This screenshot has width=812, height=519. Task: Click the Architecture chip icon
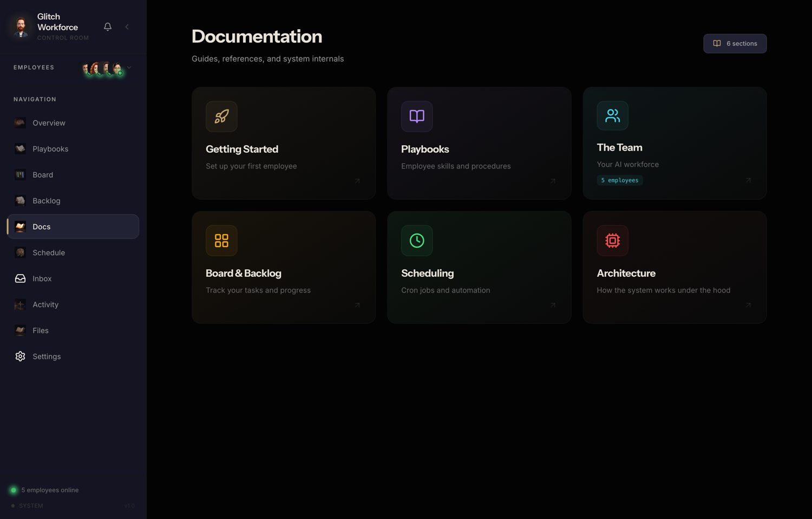(612, 241)
